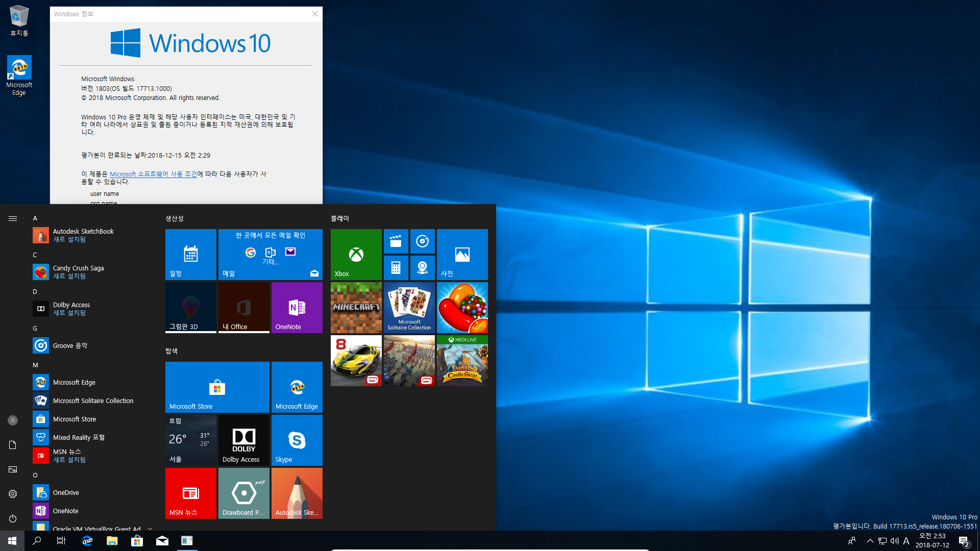Expand the Oracle VM VirtualBox Guest Additions folder
The image size is (980, 551).
point(92,527)
